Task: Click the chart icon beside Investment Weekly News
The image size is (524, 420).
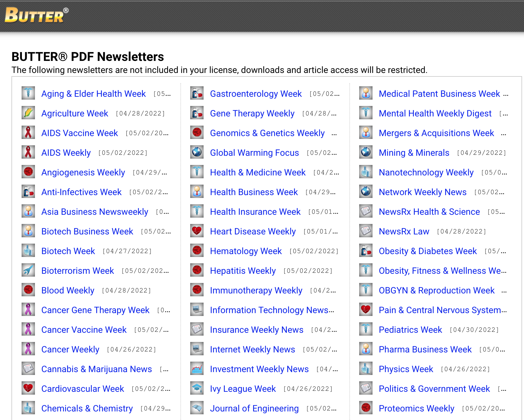Action: pos(197,369)
